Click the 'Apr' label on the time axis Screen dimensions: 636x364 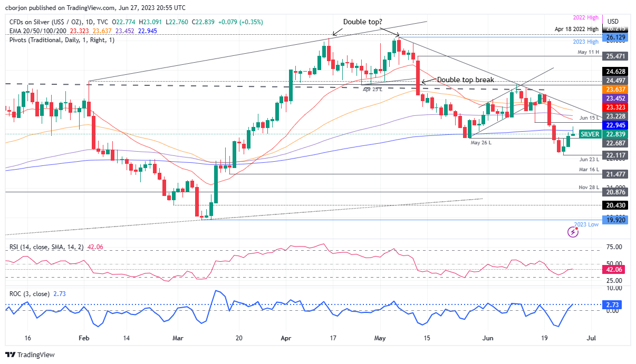pyautogui.click(x=286, y=338)
